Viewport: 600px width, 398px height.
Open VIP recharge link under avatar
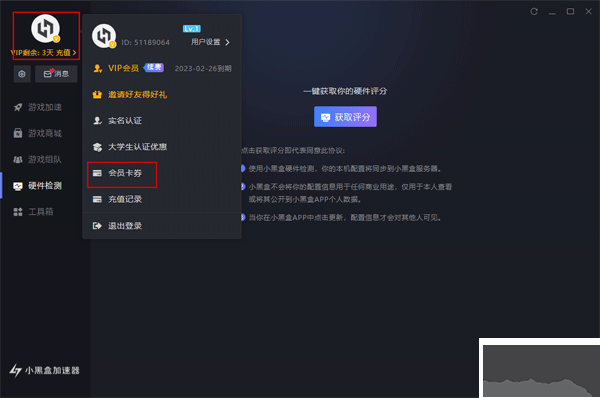[43, 53]
